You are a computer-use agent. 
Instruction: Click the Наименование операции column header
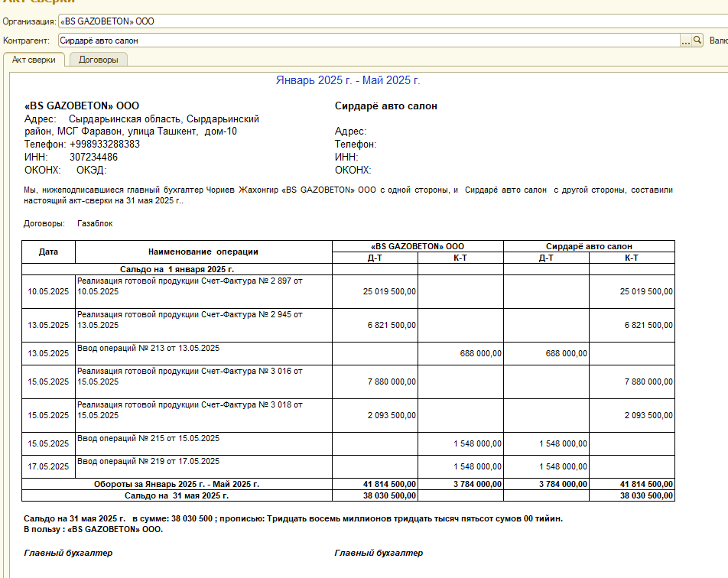203,252
